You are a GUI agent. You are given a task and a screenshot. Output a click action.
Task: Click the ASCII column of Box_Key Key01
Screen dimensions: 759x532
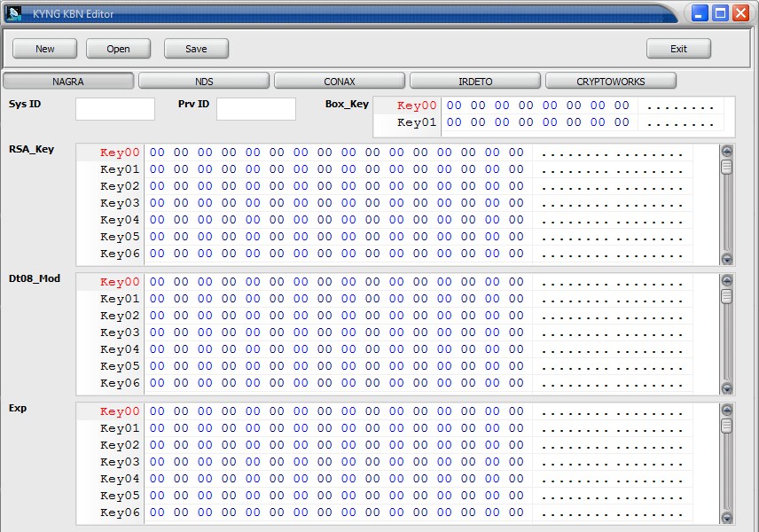(x=680, y=123)
